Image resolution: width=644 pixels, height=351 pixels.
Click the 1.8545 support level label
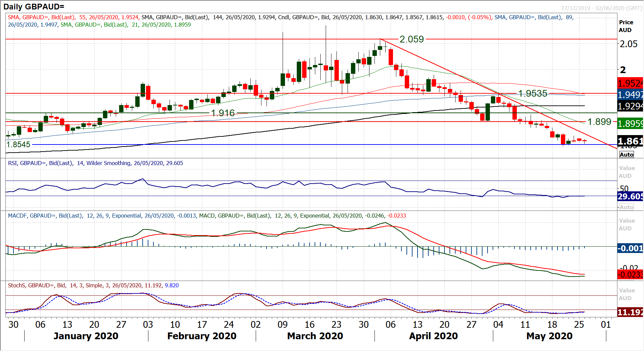tap(19, 145)
